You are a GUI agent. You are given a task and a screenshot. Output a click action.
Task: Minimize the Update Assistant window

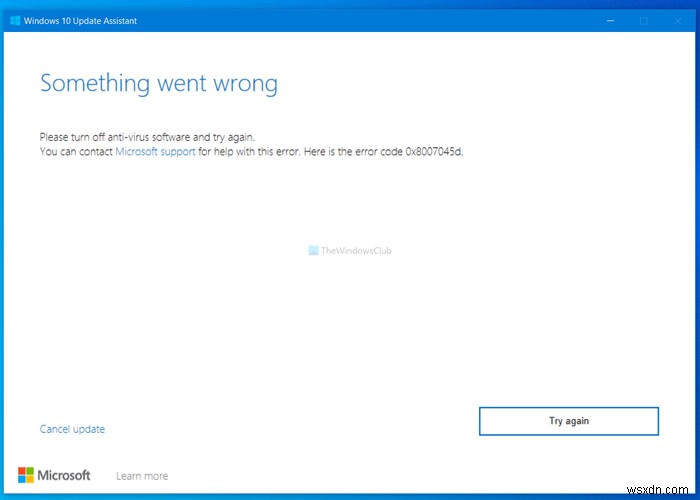coord(610,21)
